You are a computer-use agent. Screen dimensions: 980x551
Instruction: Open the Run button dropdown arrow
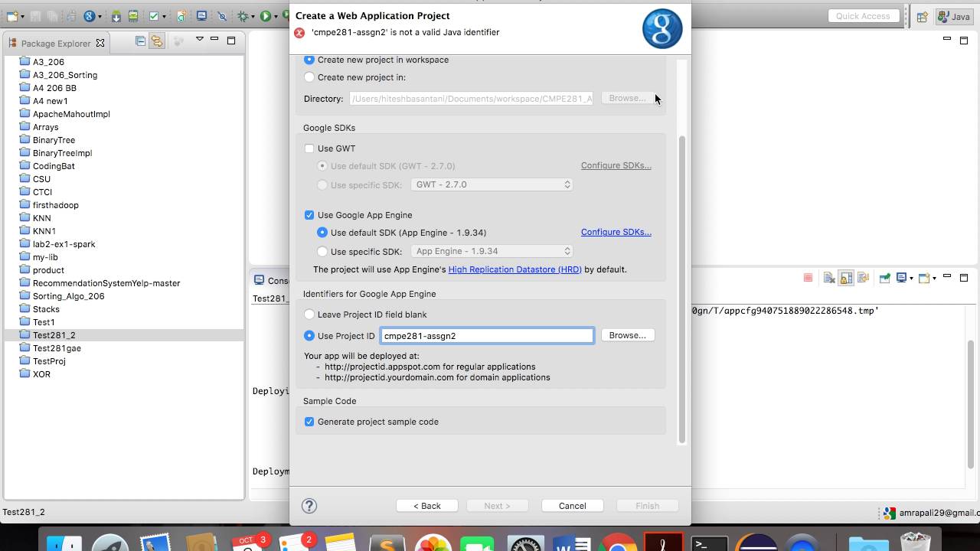[x=276, y=17]
